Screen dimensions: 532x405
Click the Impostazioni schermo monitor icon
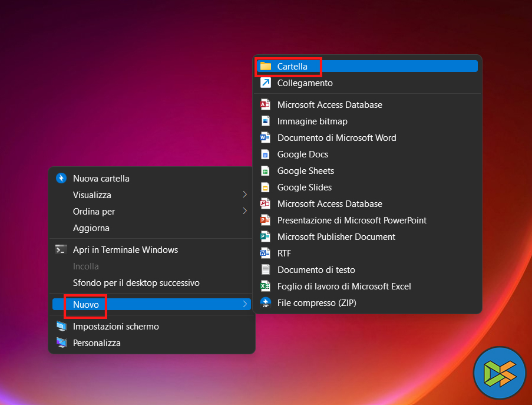coord(61,327)
